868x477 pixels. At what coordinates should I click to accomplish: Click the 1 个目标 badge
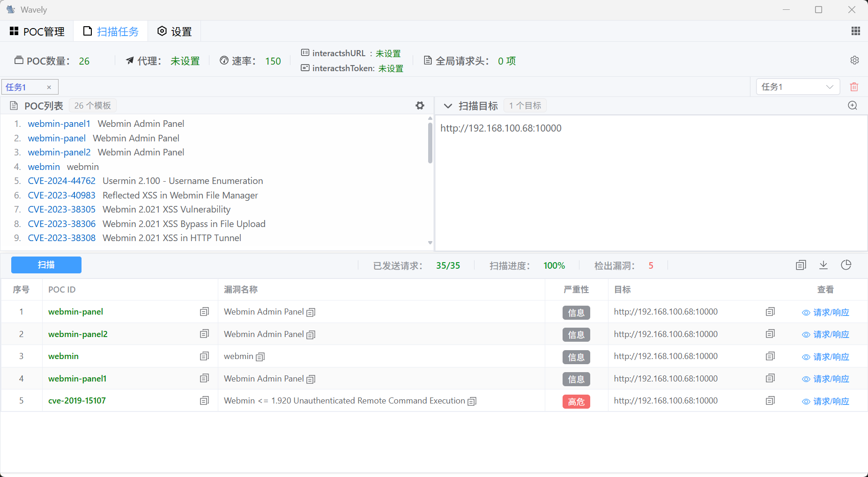pos(525,106)
